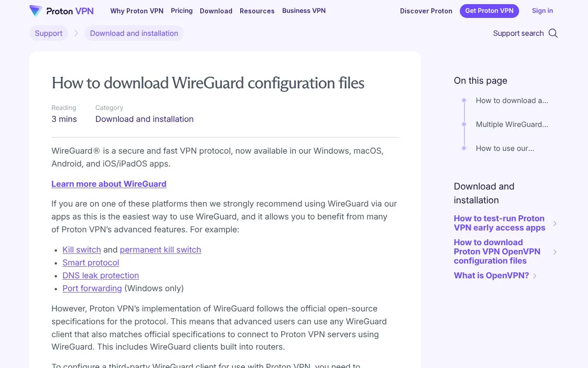Jump to 'Multiple WireGuard...' section
This screenshot has width=588, height=368.
[x=512, y=124]
